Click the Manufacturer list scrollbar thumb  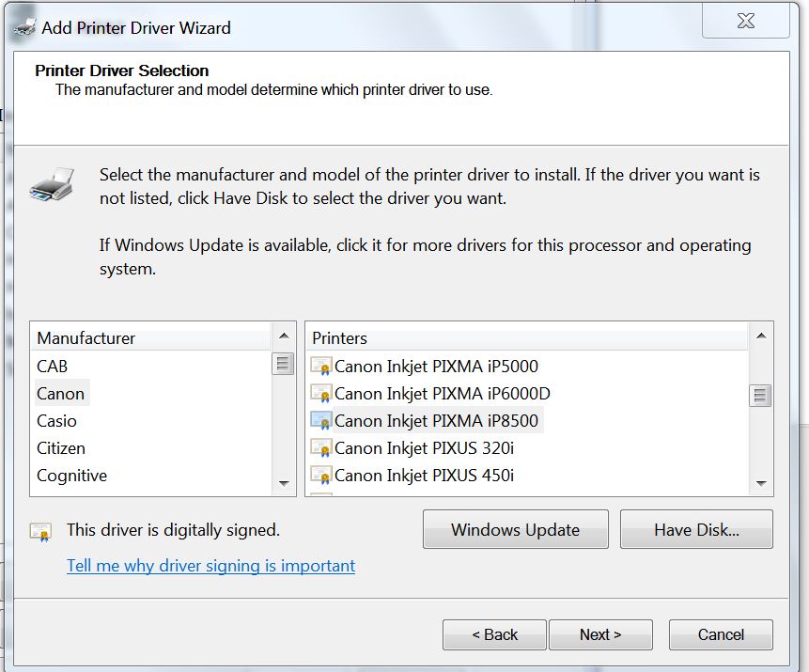pos(283,364)
